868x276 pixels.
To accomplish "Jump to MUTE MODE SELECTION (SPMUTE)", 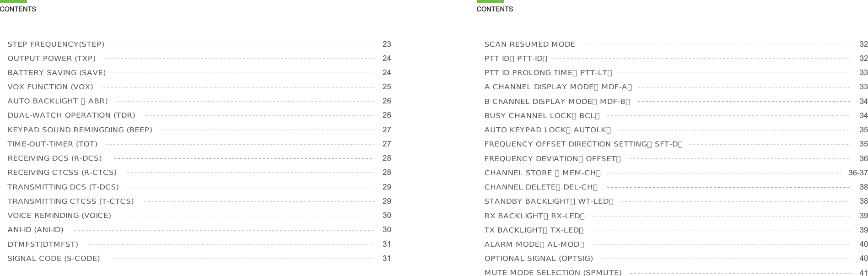I will 553,273.
